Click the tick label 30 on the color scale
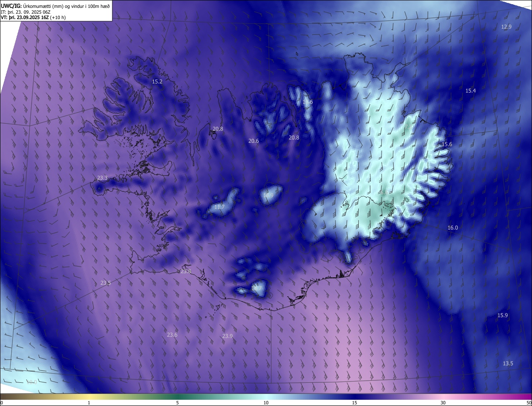This screenshot has width=532, height=406. [x=443, y=403]
